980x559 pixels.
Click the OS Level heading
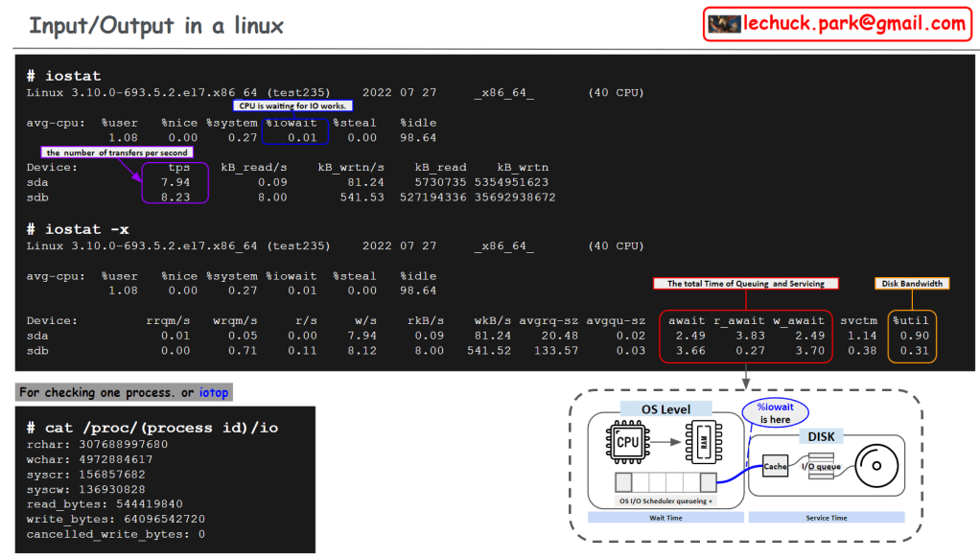click(x=668, y=409)
